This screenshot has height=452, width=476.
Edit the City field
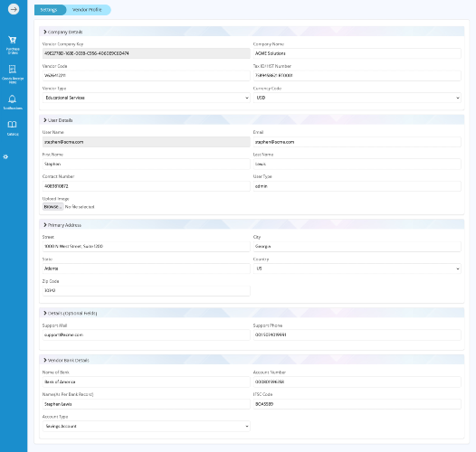[357, 246]
